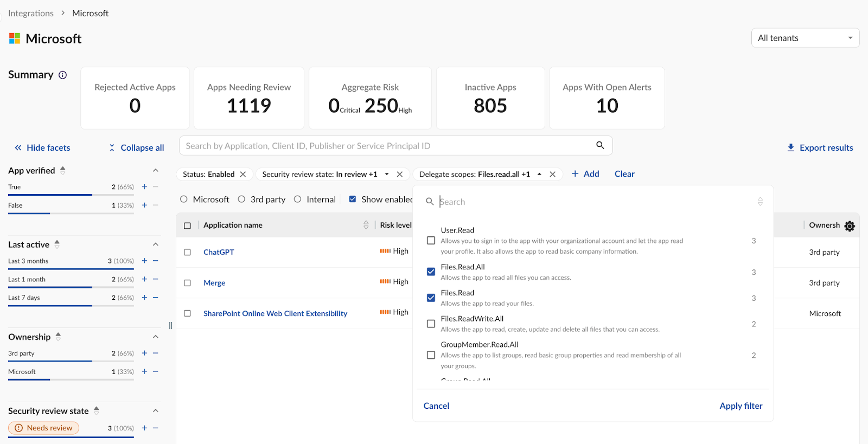
Task: Add a new filter
Action: pyautogui.click(x=585, y=174)
